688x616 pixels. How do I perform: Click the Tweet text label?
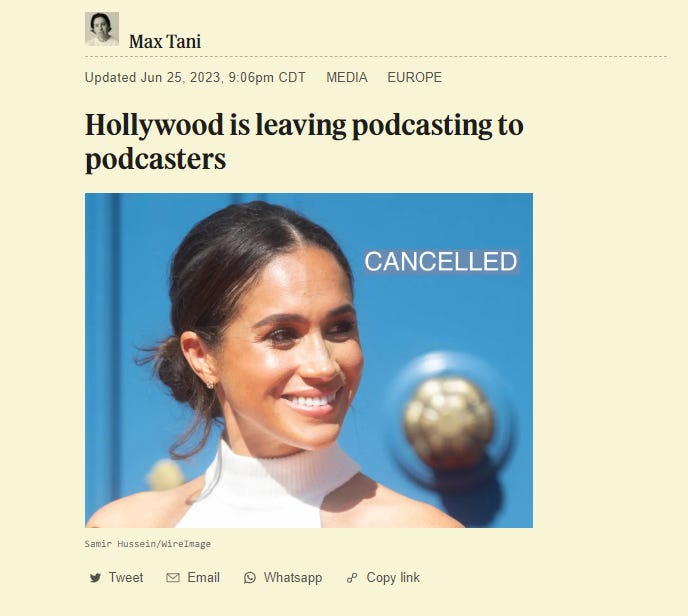coord(126,577)
